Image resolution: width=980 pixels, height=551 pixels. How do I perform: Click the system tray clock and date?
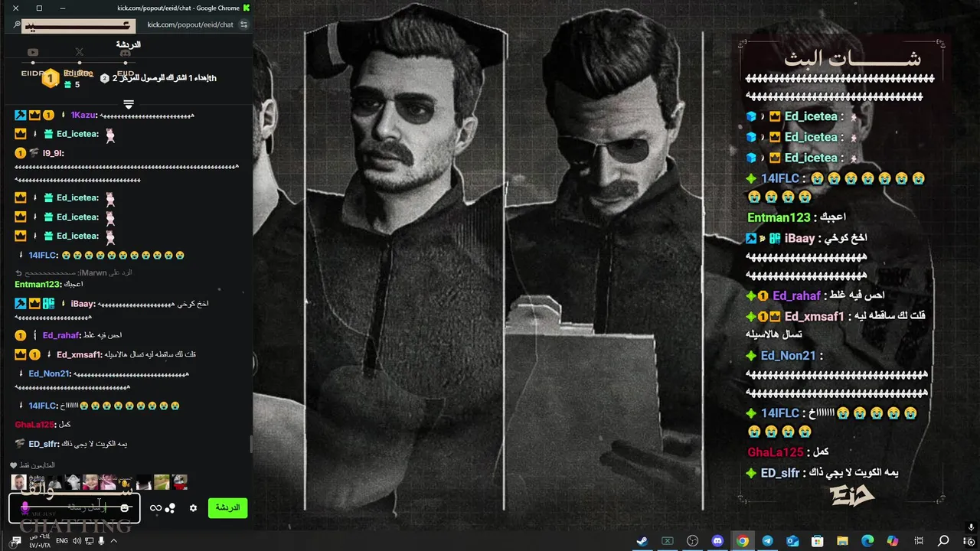tap(40, 541)
